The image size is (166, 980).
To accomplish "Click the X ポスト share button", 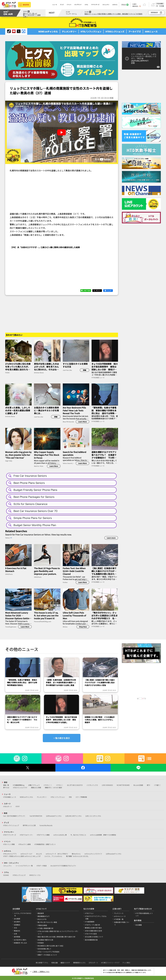I will pyautogui.click(x=97, y=291).
